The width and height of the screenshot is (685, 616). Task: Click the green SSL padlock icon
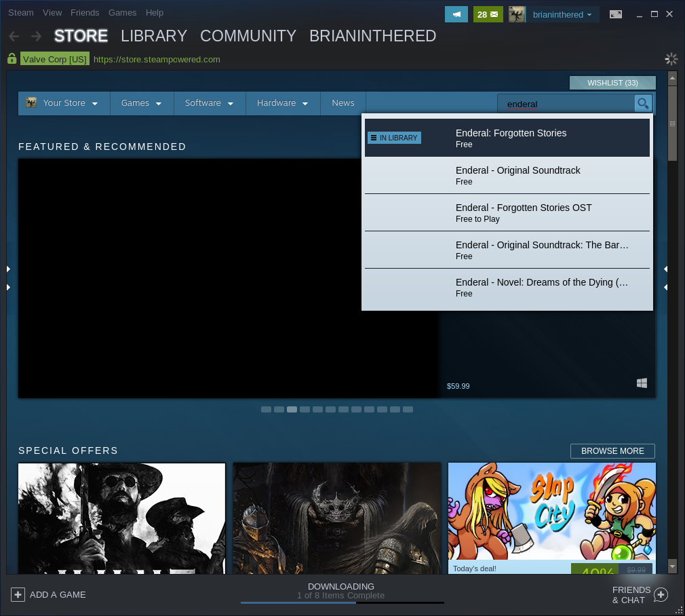[x=12, y=58]
